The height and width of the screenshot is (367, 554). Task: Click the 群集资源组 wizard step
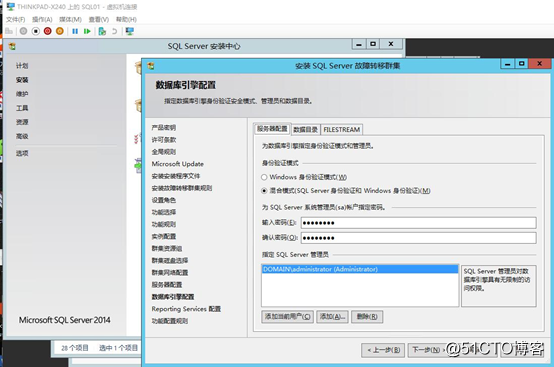point(167,248)
